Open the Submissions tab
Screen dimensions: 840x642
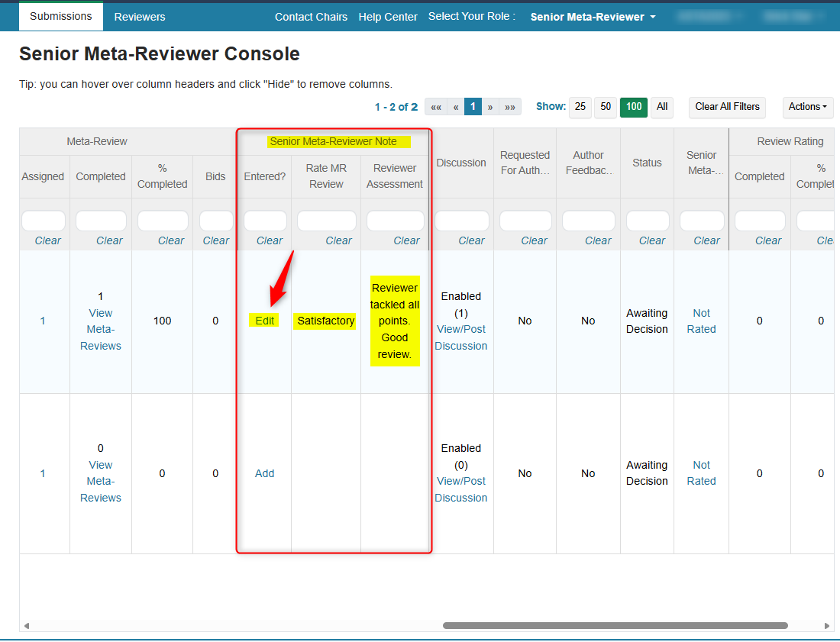pos(61,16)
